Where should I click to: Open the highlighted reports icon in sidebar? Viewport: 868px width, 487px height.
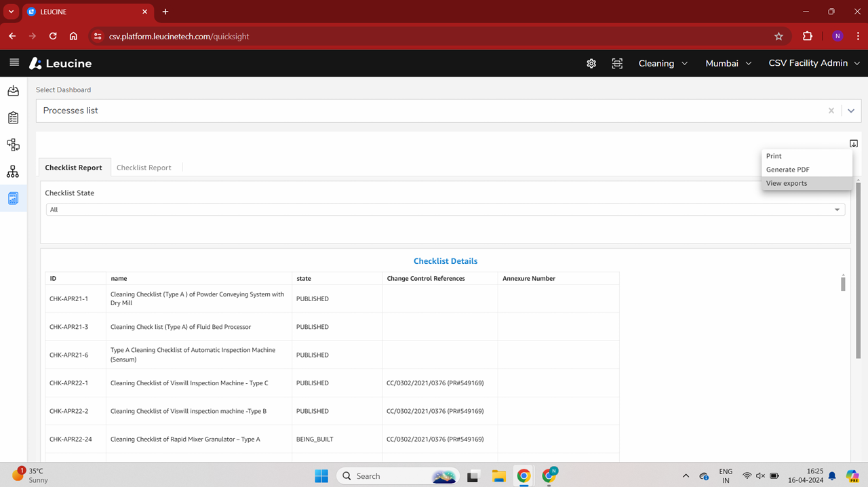[12, 198]
